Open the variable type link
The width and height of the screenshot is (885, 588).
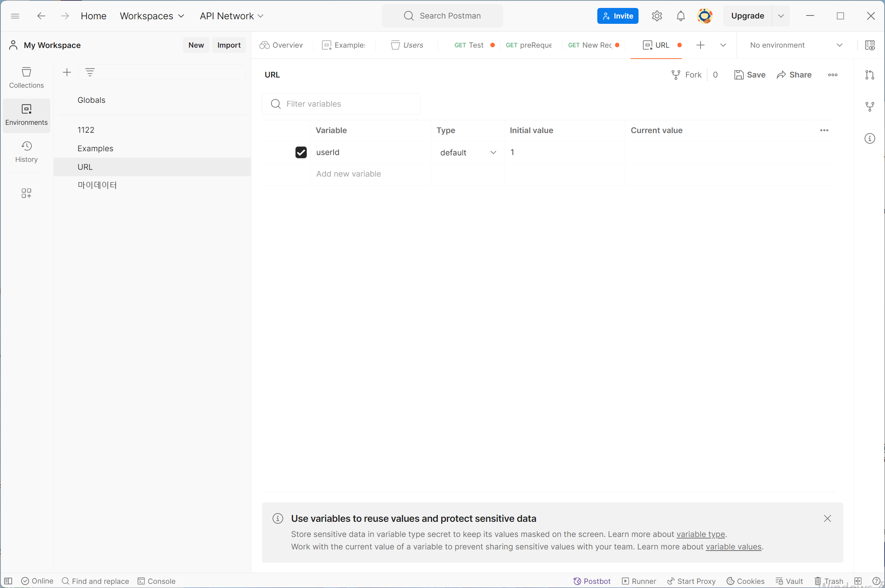[x=701, y=534]
